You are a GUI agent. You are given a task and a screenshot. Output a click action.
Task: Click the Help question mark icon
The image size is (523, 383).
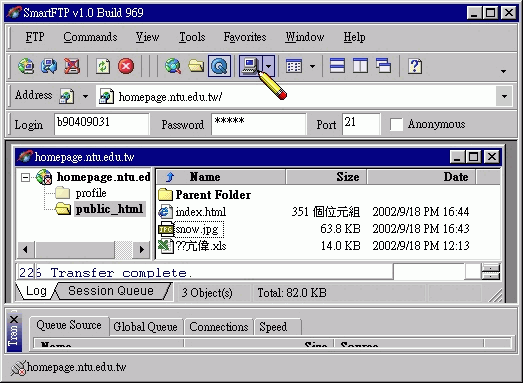tap(415, 66)
